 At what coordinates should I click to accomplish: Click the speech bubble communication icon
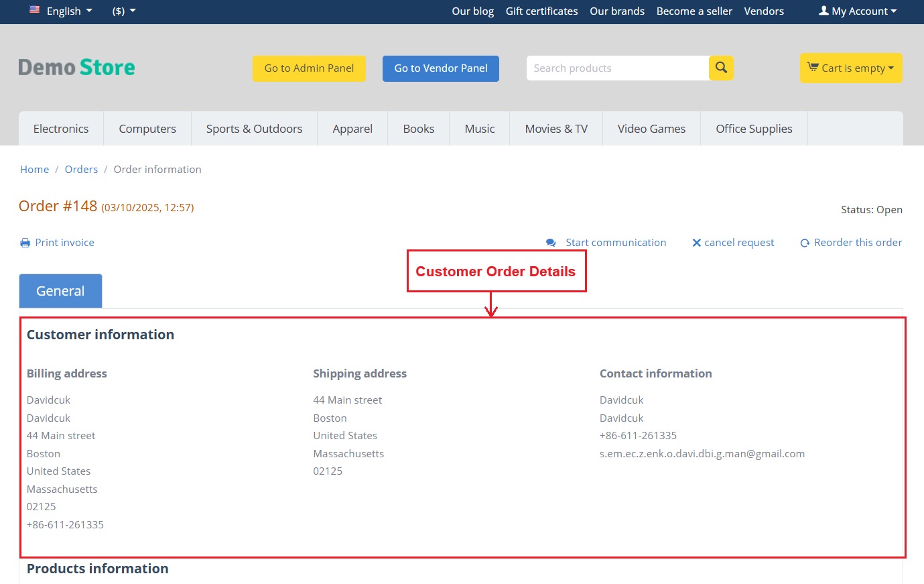(551, 243)
